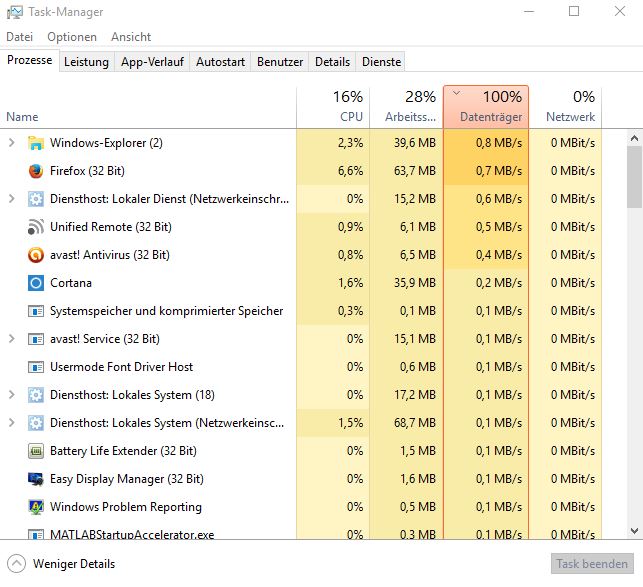Expand Diensthost: Lokaler Dienst (Netzwerkeinschr... group
Screen dimensions: 643x587
(11, 199)
